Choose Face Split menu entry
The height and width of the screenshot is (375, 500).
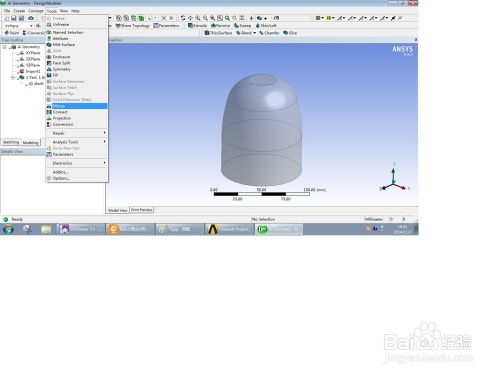click(77, 63)
